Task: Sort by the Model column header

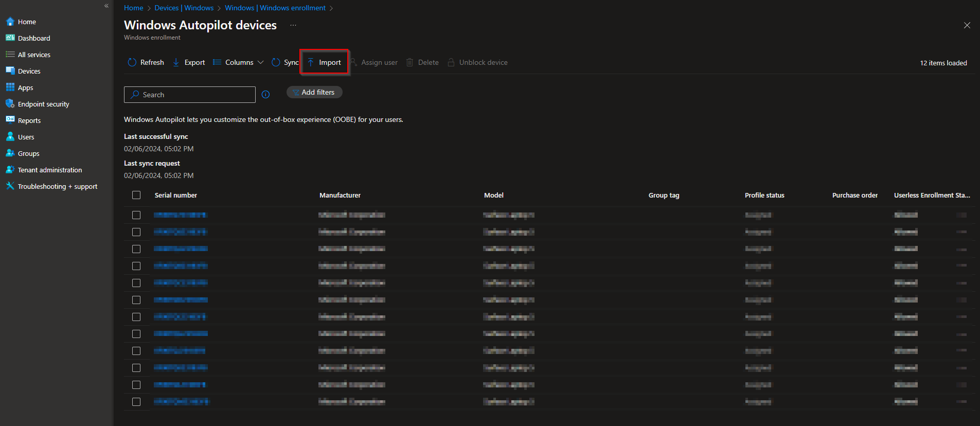Action: pos(494,195)
